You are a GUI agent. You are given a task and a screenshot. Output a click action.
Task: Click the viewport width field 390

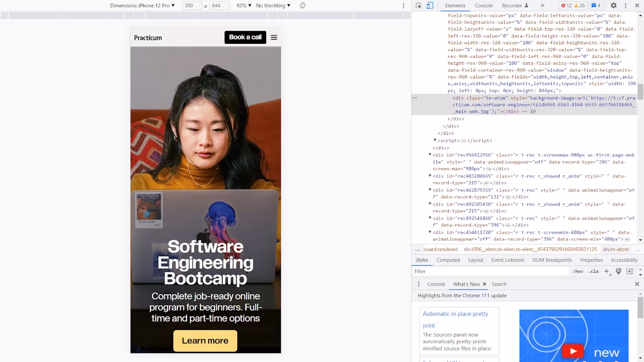[x=192, y=6]
